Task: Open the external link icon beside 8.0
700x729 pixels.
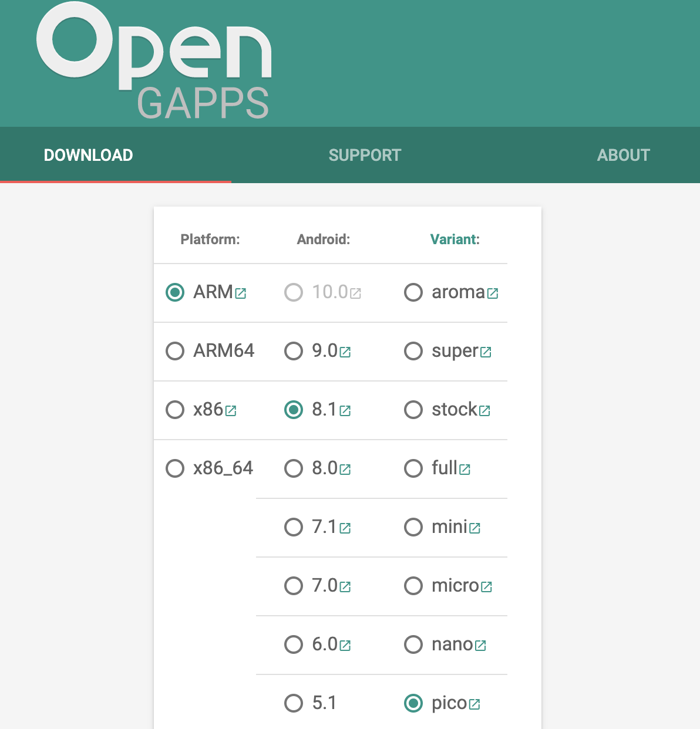Action: (x=345, y=470)
